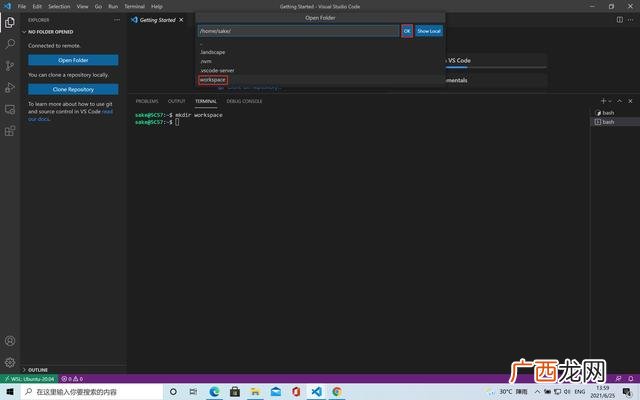This screenshot has width=640, height=400.
Task: Click the Show Local button
Action: tap(429, 31)
